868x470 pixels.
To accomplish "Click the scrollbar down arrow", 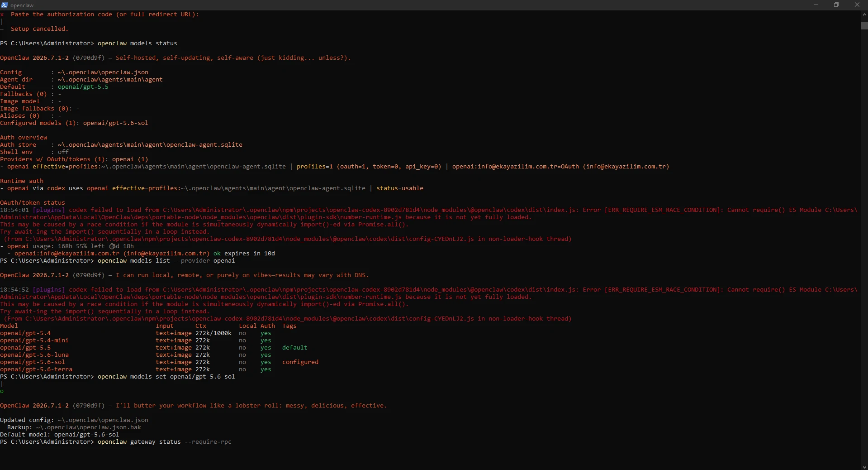I will pyautogui.click(x=864, y=467).
